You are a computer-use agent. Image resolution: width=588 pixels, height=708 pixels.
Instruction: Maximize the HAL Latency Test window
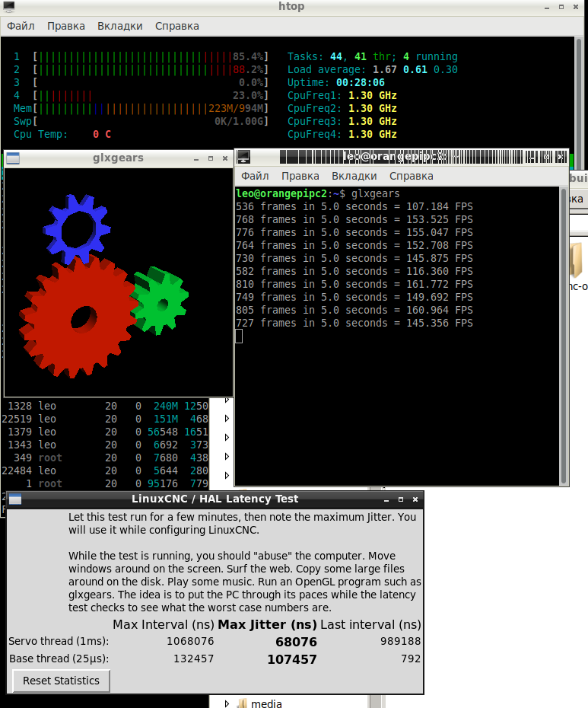(401, 499)
